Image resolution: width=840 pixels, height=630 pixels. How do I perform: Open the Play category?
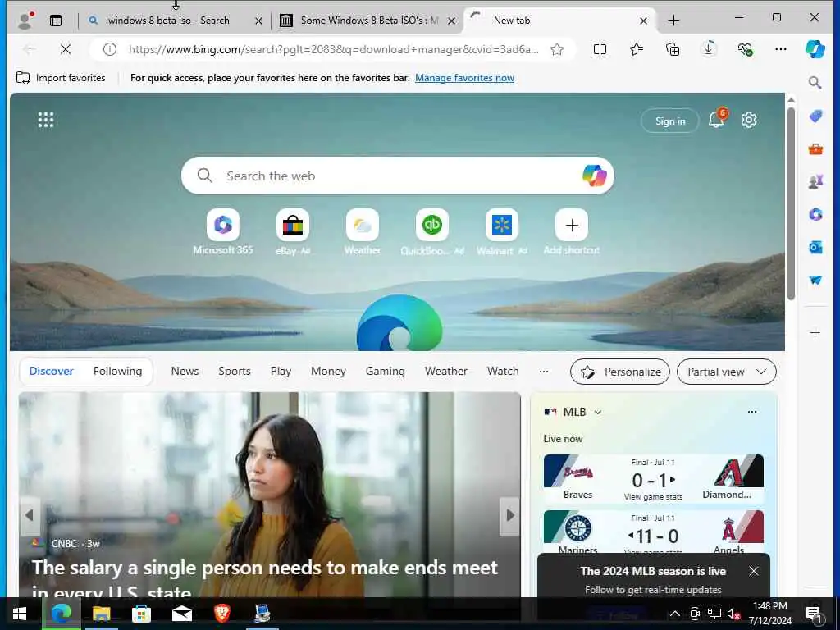pos(281,371)
